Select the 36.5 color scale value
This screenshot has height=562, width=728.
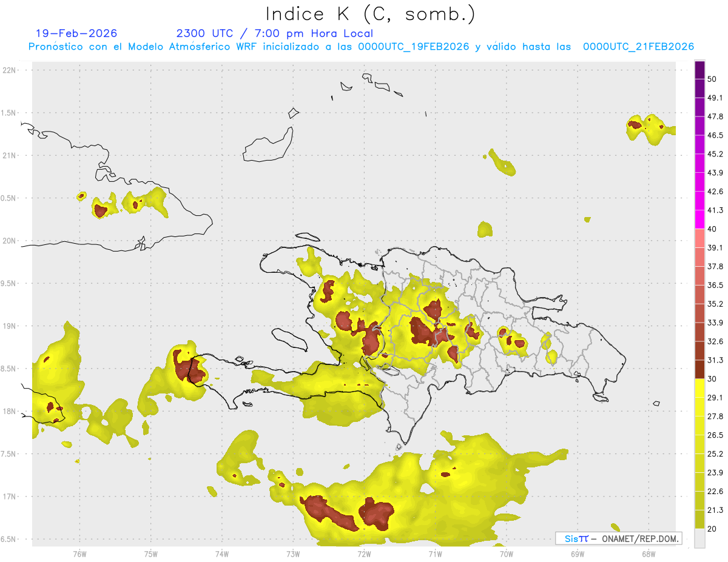coord(715,285)
